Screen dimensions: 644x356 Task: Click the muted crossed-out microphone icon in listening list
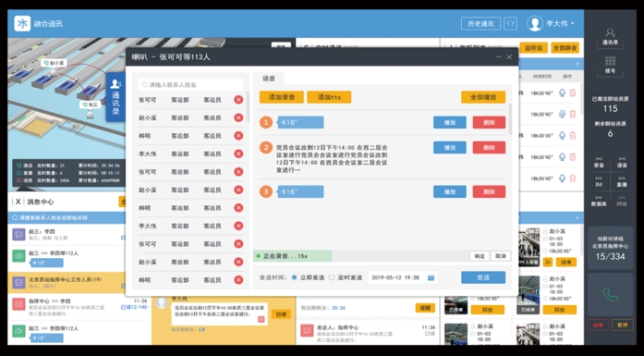[x=562, y=114]
